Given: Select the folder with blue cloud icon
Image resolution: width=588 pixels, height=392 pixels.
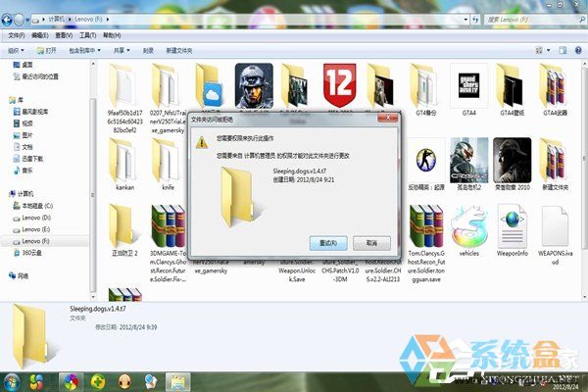Looking at the screenshot, I should point(211,86).
